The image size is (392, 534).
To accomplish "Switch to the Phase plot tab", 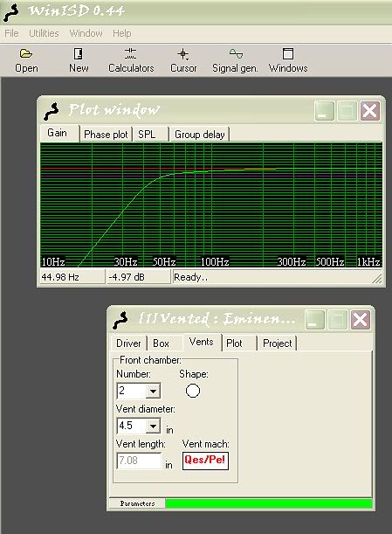I will [x=106, y=135].
